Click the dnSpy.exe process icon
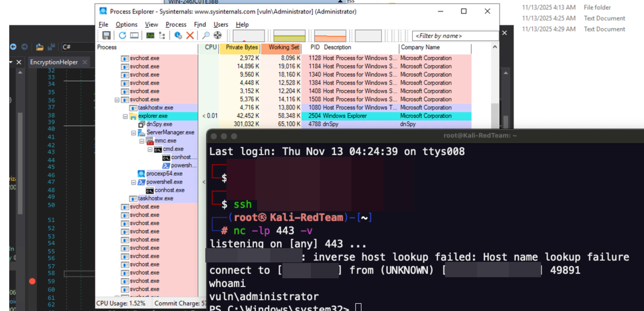Viewport: 644px width, 311px height. coord(142,124)
